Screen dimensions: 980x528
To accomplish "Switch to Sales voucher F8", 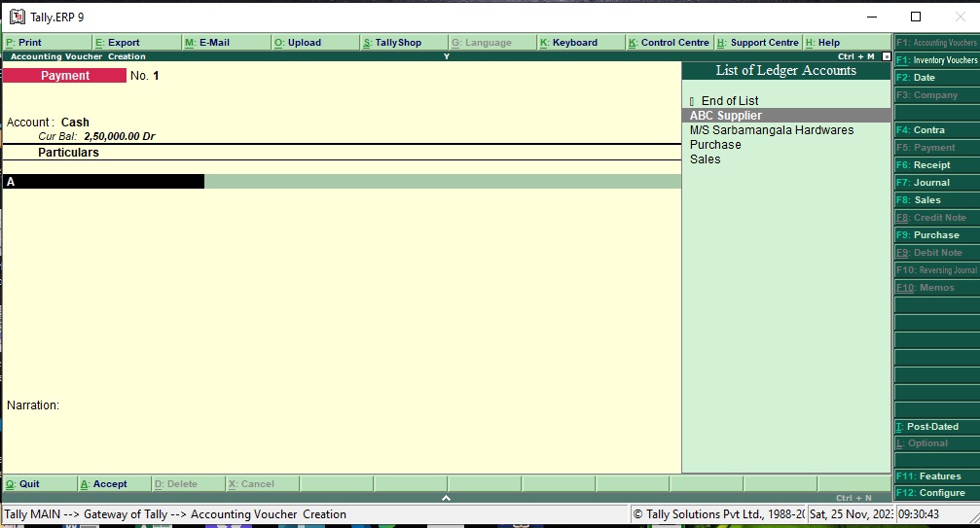I will (x=936, y=199).
